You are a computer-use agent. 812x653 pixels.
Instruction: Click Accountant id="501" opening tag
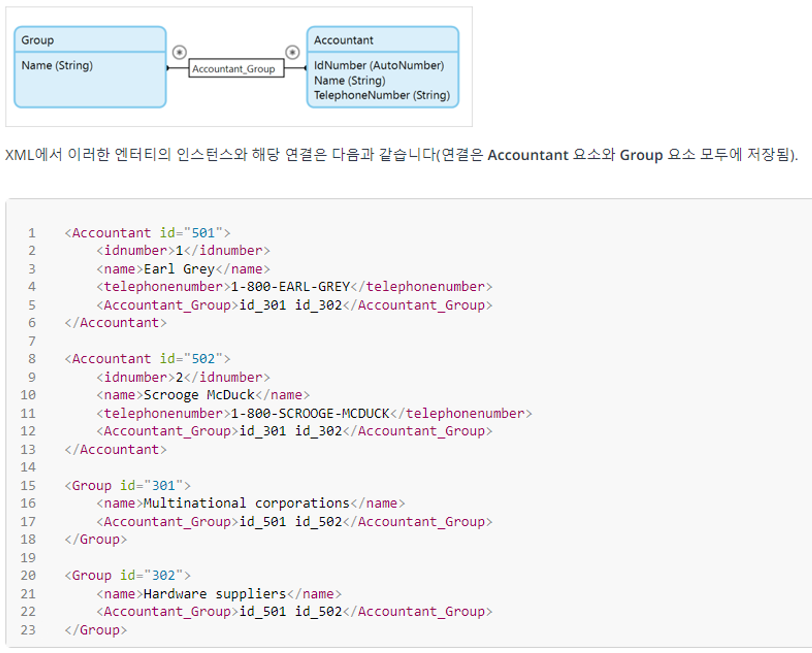click(x=147, y=233)
